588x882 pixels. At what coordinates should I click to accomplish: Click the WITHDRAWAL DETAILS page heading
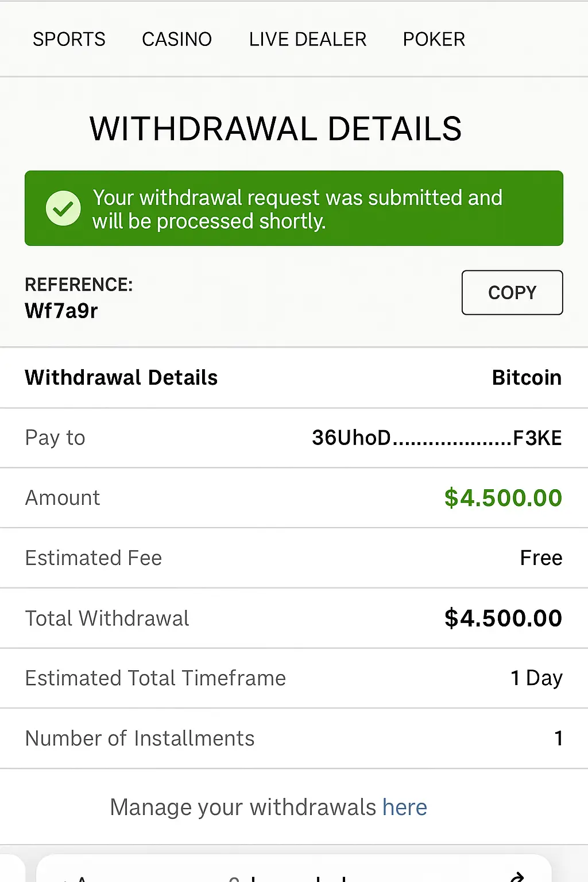276,129
